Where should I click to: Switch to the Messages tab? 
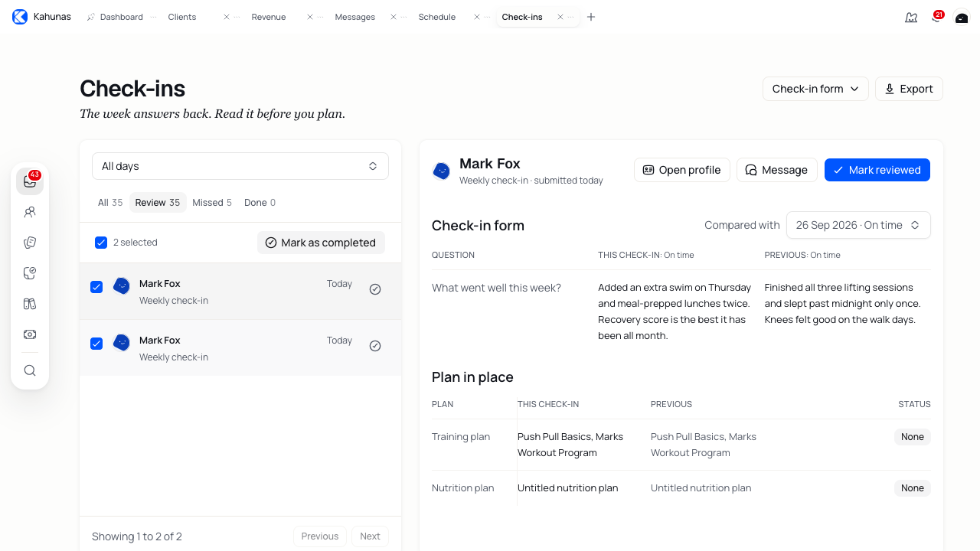pos(354,17)
